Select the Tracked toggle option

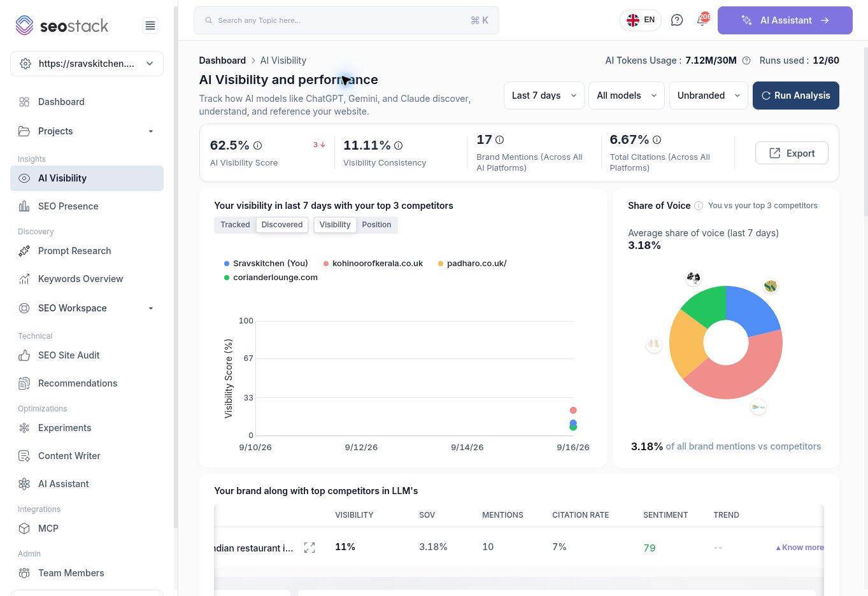(235, 225)
